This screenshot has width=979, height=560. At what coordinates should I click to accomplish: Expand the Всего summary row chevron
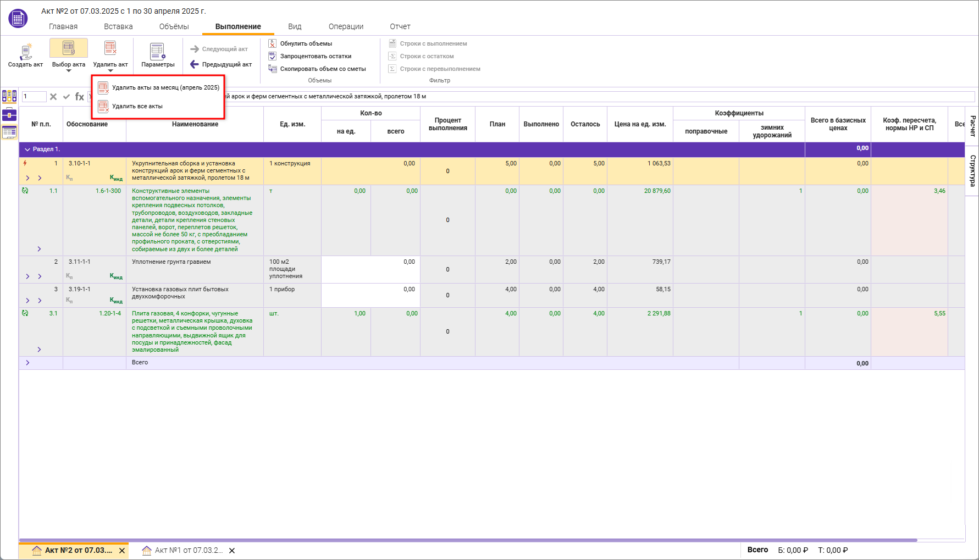[27, 363]
